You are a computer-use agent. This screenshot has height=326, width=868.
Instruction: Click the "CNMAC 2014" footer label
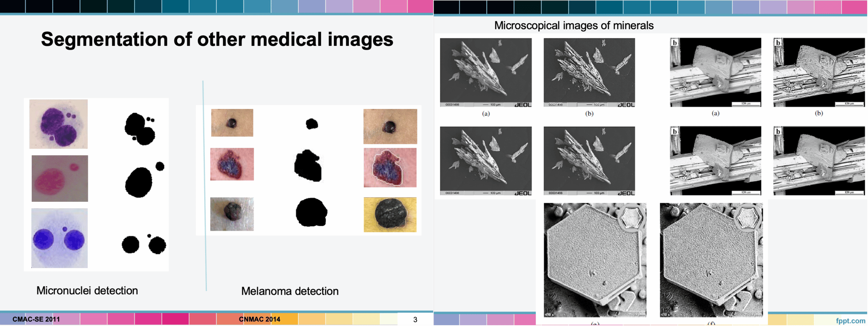tap(259, 319)
